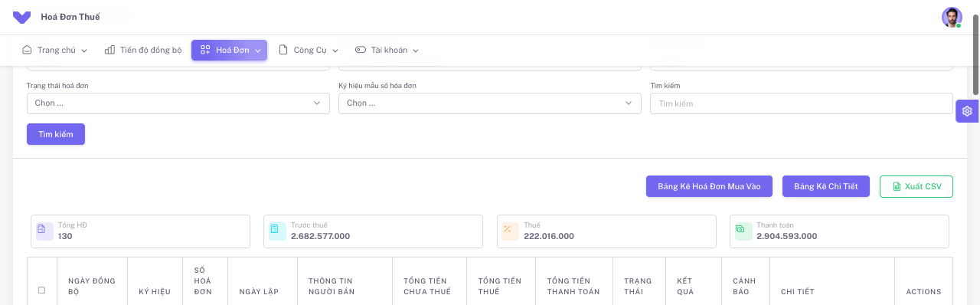Go to Tiến độ đồng bộ
The width and height of the screenshot is (980, 305).
[x=143, y=50]
